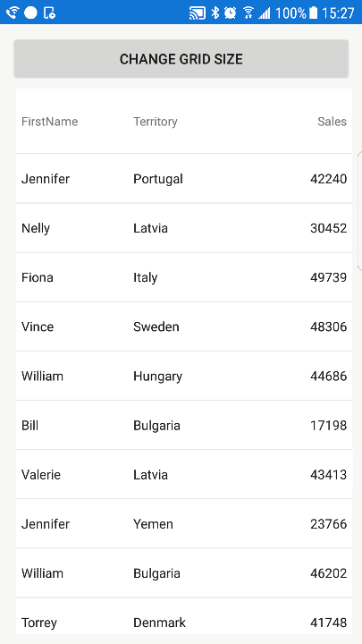The image size is (362, 644).
Task: Tap the Bluetooth status icon
Action: pos(215,13)
